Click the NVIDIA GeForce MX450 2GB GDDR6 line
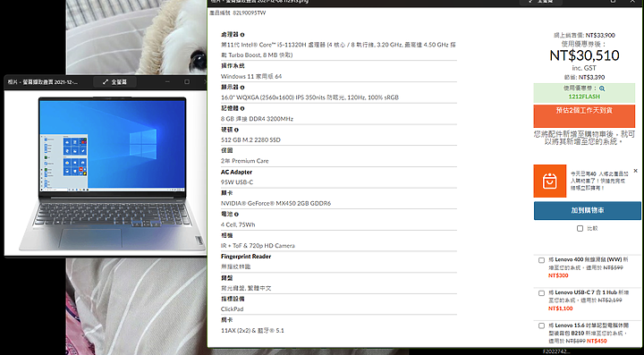 point(276,203)
